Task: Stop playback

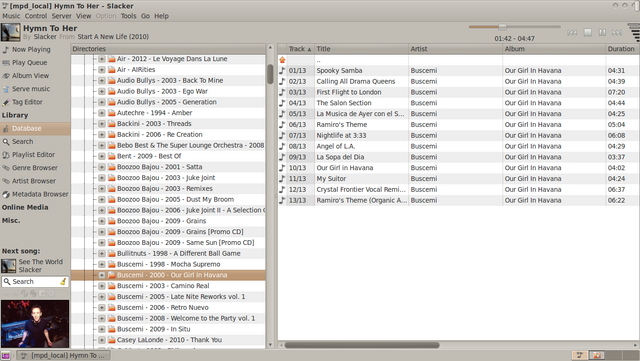Action: coord(587,32)
